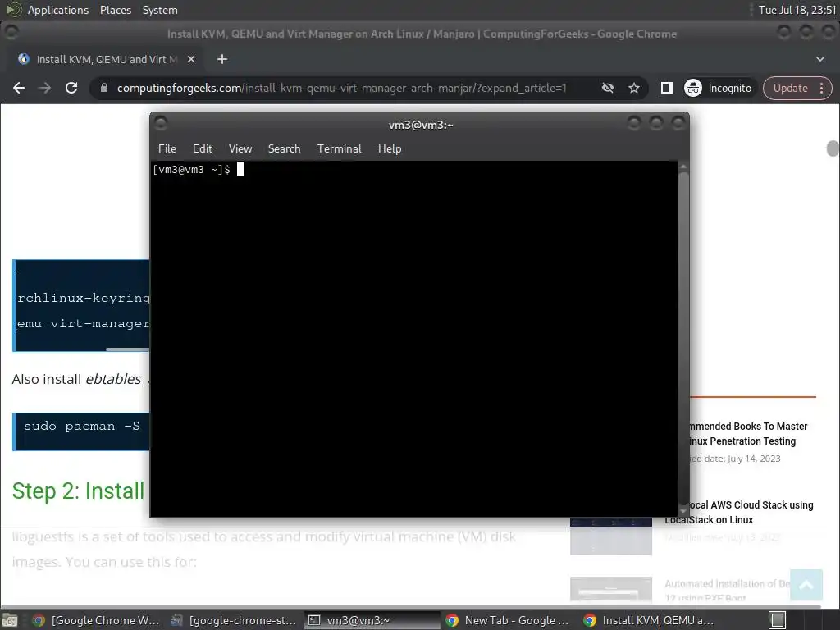Open the Terminal menu in terminal window
Viewport: 840px width, 630px height.
tap(339, 149)
